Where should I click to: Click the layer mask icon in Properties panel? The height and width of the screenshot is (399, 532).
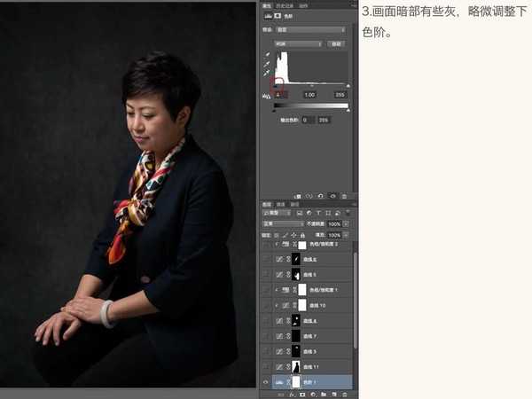click(278, 16)
